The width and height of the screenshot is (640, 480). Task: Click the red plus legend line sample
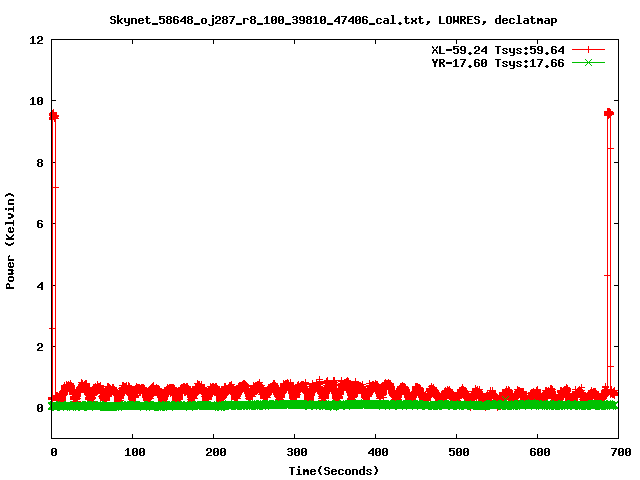point(588,50)
